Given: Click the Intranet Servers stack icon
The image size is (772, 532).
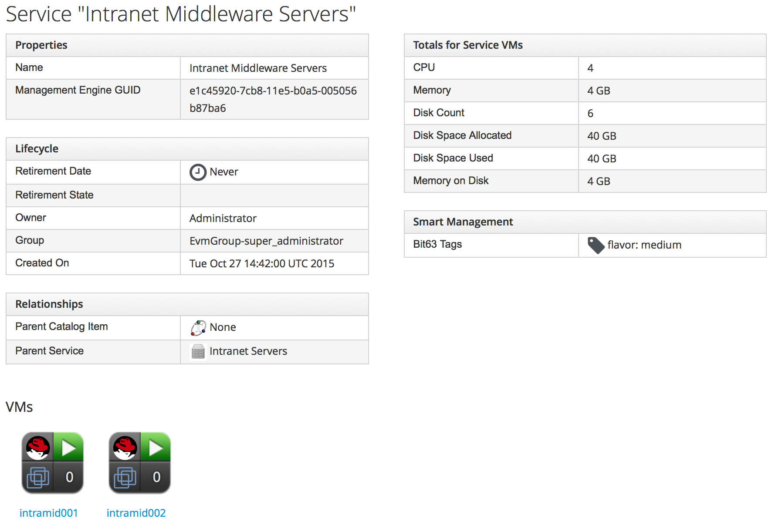Looking at the screenshot, I should 198,351.
